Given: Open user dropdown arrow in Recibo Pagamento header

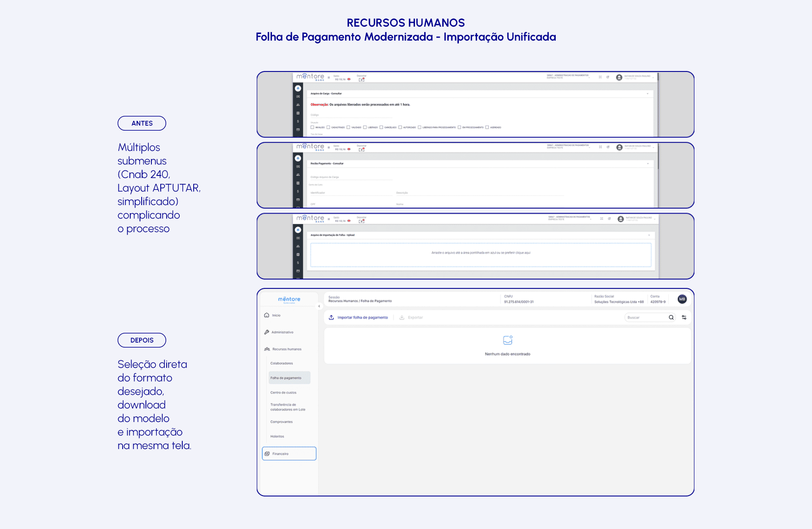Looking at the screenshot, I should click(x=653, y=147).
